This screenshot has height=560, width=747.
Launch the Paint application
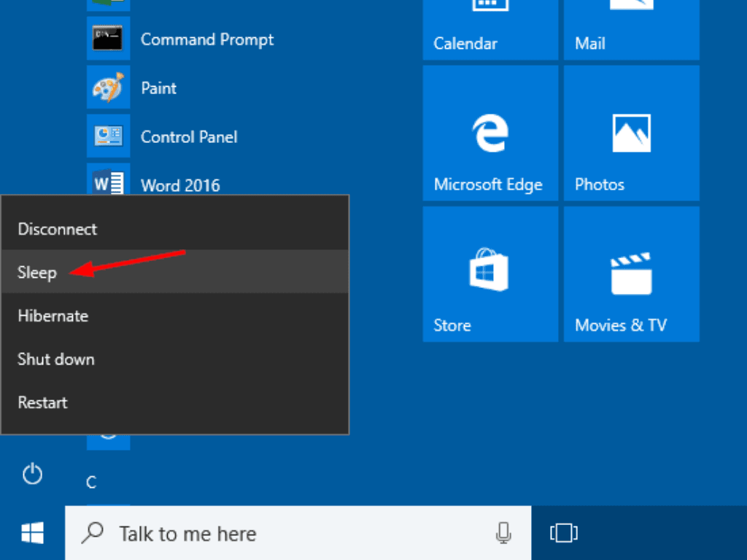pos(159,87)
